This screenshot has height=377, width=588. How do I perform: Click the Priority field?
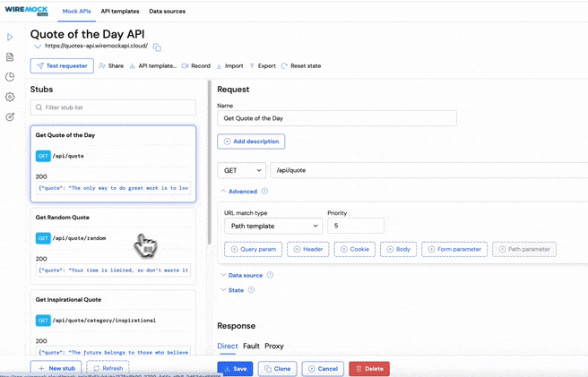point(356,226)
